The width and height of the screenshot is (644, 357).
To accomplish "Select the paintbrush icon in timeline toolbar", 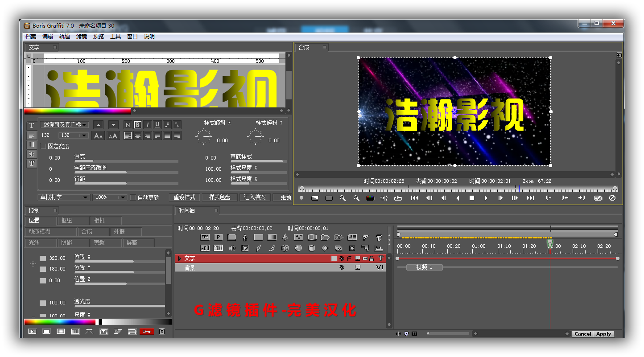I will pyautogui.click(x=272, y=248).
